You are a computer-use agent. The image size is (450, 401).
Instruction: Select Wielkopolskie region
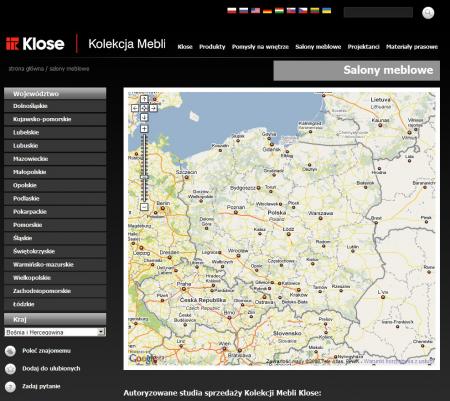(55, 278)
